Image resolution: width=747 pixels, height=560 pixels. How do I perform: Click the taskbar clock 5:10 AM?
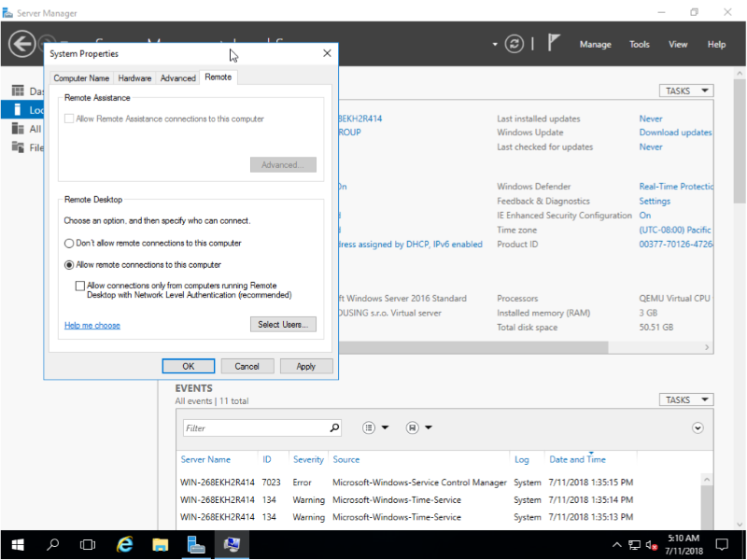click(x=684, y=544)
